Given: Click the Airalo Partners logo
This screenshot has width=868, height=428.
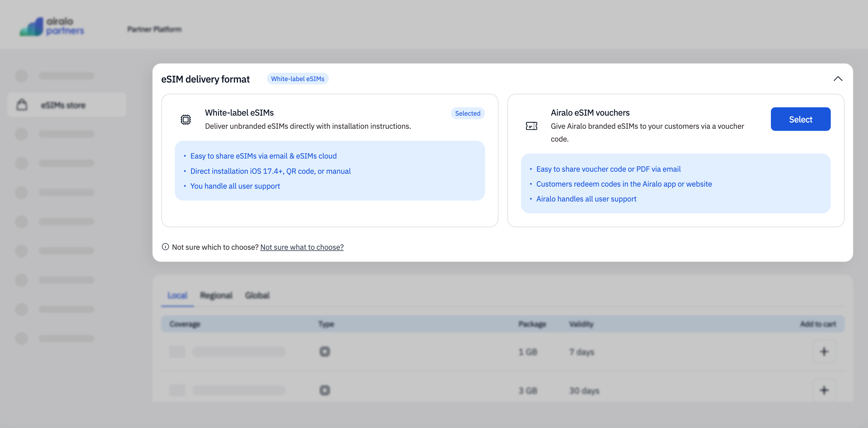Looking at the screenshot, I should pos(52,26).
